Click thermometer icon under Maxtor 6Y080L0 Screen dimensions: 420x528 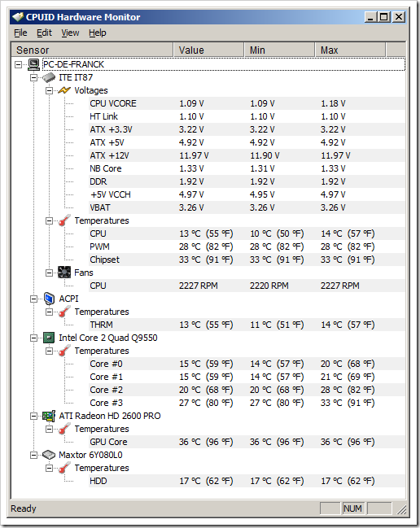click(64, 468)
